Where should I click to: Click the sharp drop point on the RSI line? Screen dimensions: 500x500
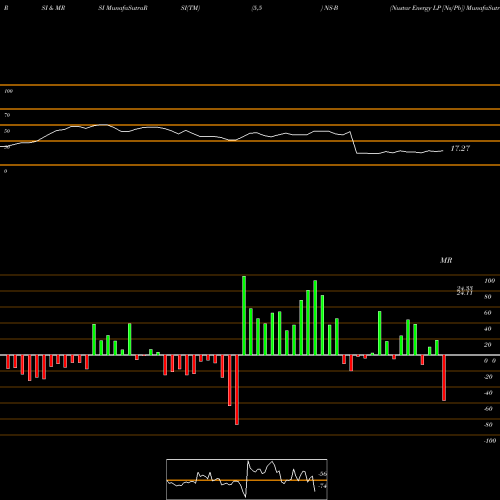coord(353,143)
